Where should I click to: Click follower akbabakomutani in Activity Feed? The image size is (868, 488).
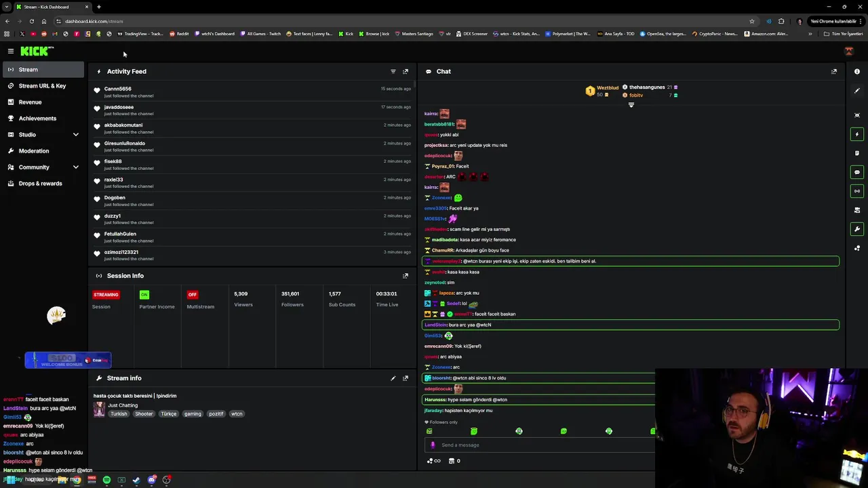tap(123, 125)
